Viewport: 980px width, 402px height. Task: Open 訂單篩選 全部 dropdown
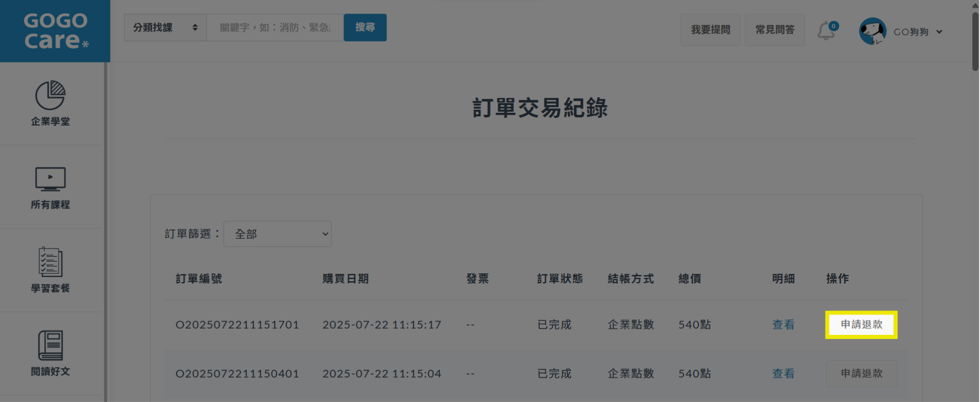coord(278,234)
